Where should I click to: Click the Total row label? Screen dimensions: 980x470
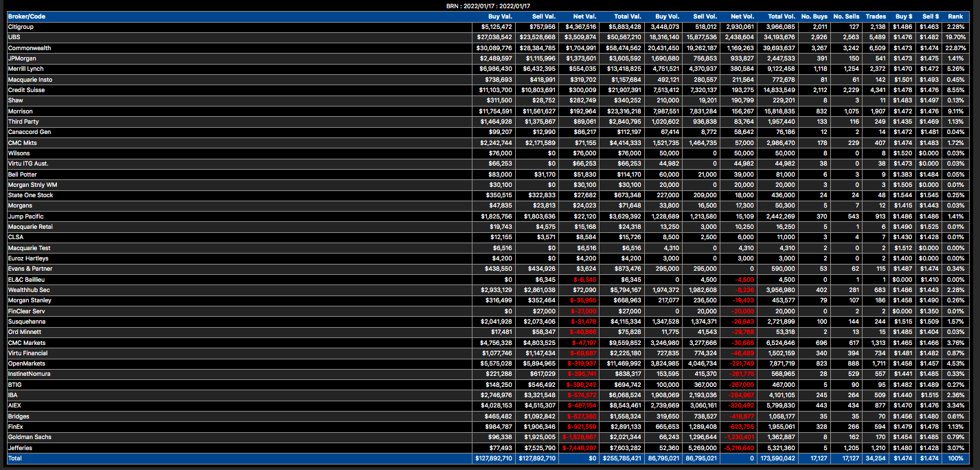point(15,458)
